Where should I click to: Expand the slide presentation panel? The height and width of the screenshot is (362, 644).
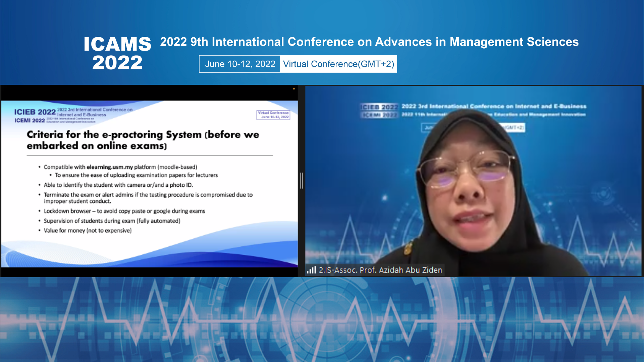click(x=149, y=181)
